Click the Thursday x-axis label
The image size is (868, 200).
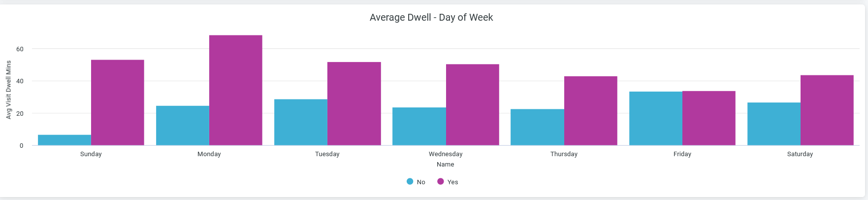point(564,154)
